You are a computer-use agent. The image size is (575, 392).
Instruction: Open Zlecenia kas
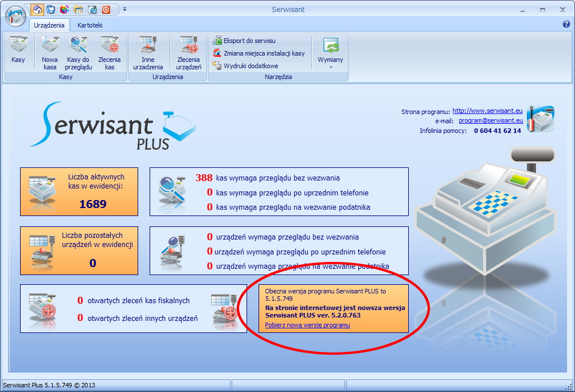click(x=109, y=53)
